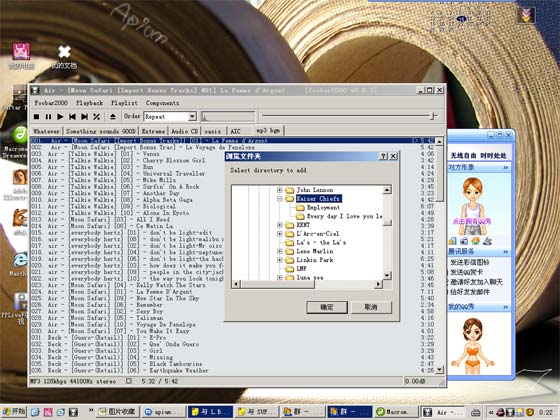
Task: Play a random track icon
Action: pyautogui.click(x=96, y=116)
